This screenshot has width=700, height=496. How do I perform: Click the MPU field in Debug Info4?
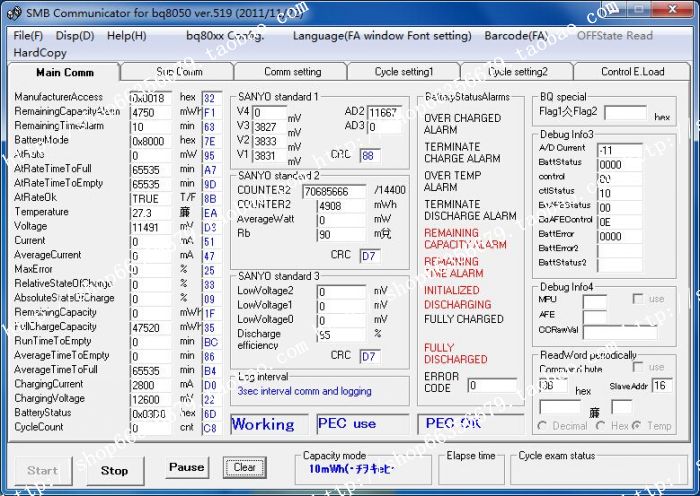coord(595,302)
